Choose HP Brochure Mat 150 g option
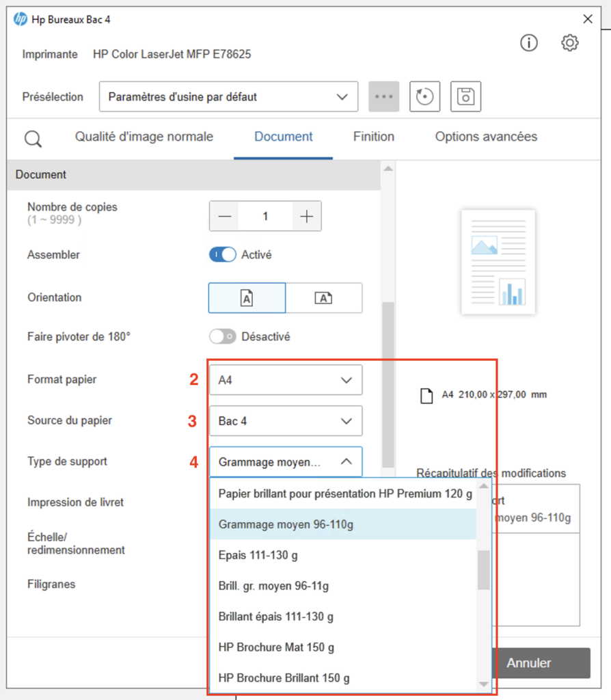Viewport: 611px width, 700px height. (276, 647)
